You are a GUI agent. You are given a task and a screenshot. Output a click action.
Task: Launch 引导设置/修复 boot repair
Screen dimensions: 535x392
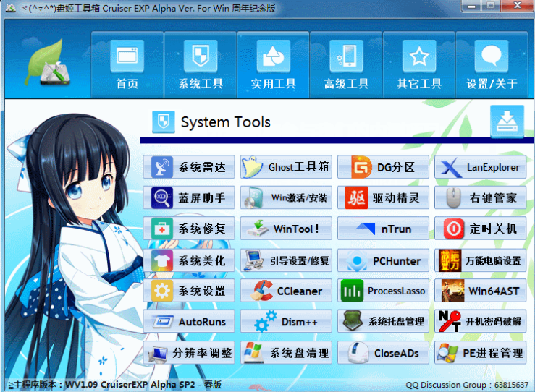pos(286,260)
